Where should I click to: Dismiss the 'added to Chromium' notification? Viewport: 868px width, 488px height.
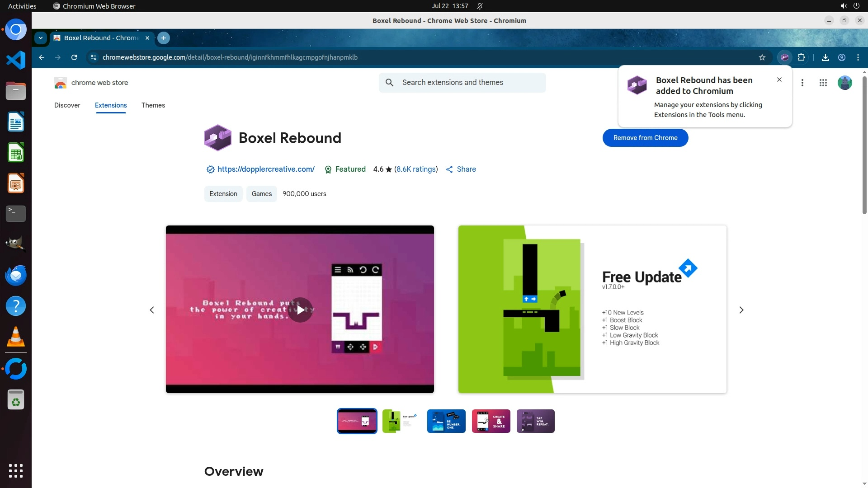click(779, 80)
